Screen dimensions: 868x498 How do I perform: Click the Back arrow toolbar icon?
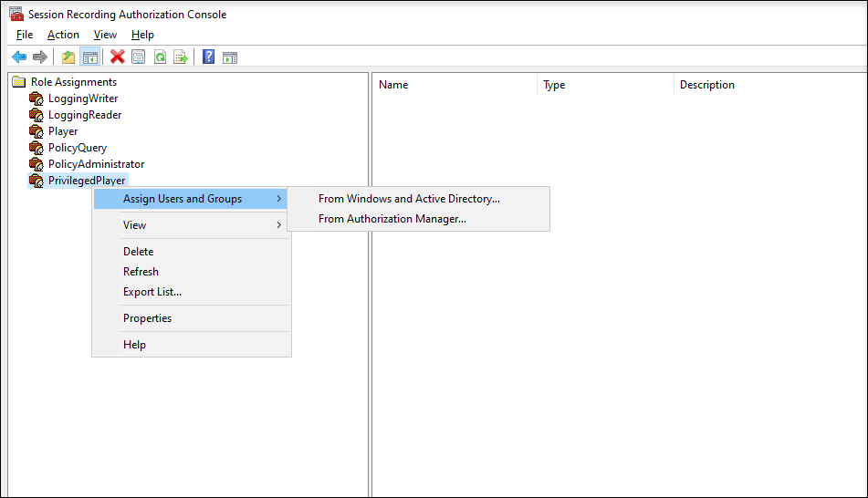click(19, 57)
